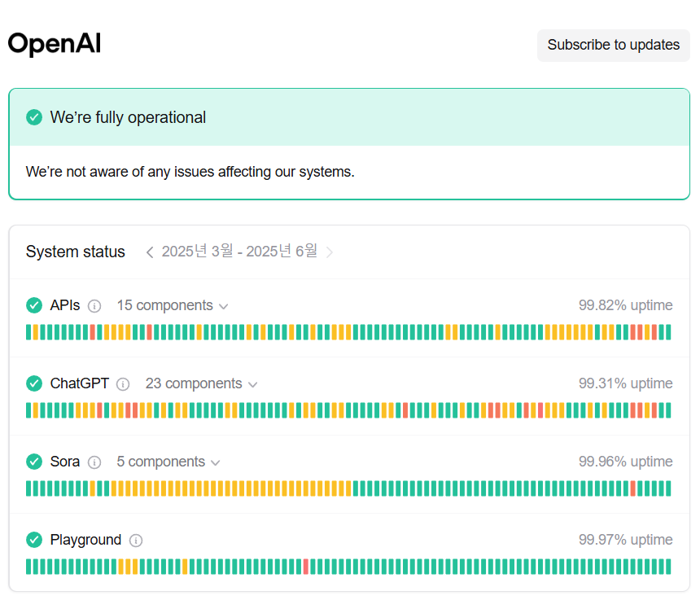This screenshot has height=600, width=700.
Task: Click the ChatGPT component label
Action: 80,383
